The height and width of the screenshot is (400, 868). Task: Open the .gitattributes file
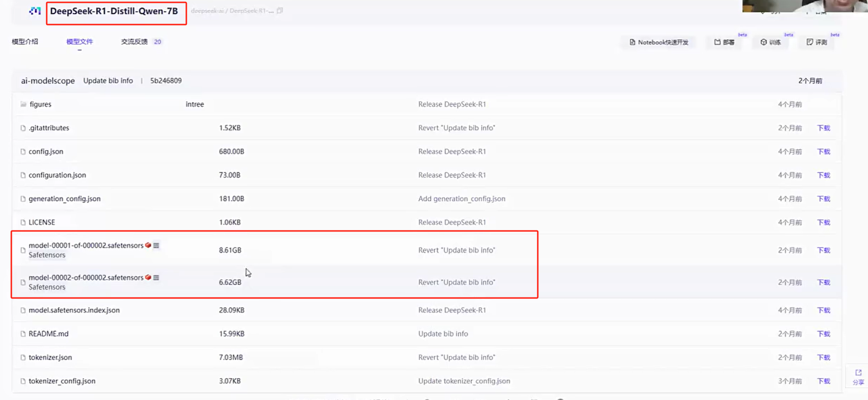click(49, 128)
